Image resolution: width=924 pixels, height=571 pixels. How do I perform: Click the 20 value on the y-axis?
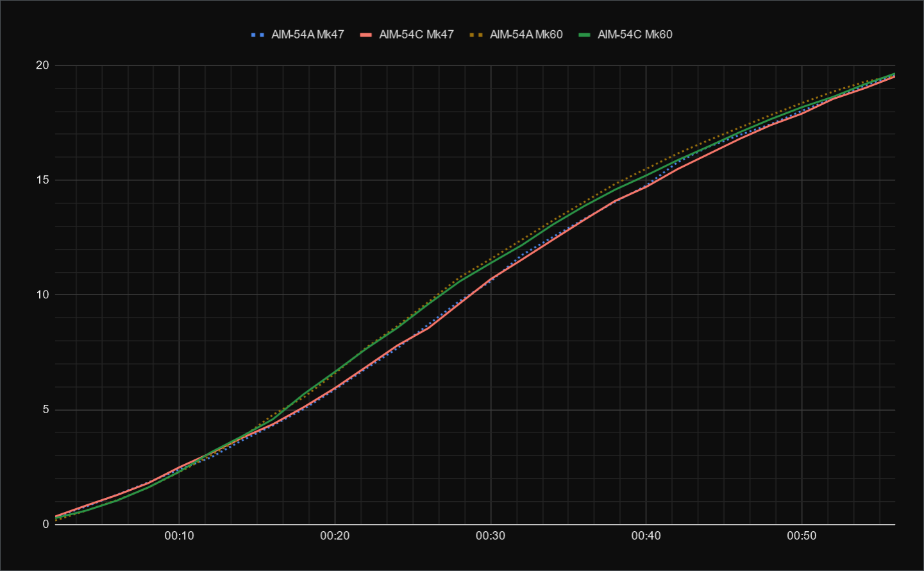point(42,65)
